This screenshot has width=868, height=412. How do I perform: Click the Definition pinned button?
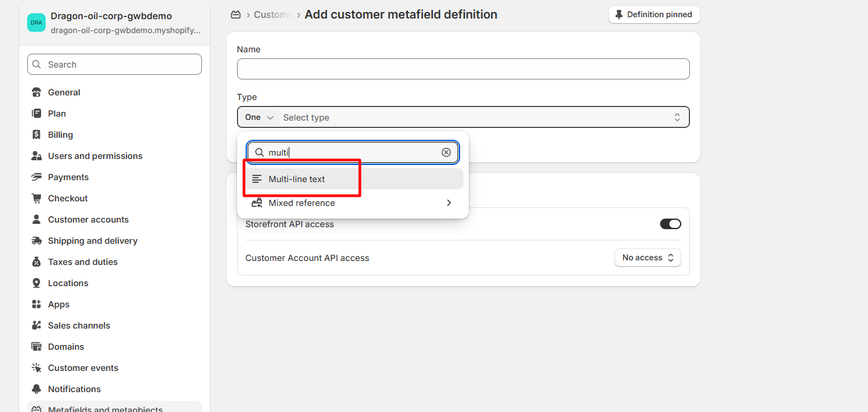coord(653,15)
